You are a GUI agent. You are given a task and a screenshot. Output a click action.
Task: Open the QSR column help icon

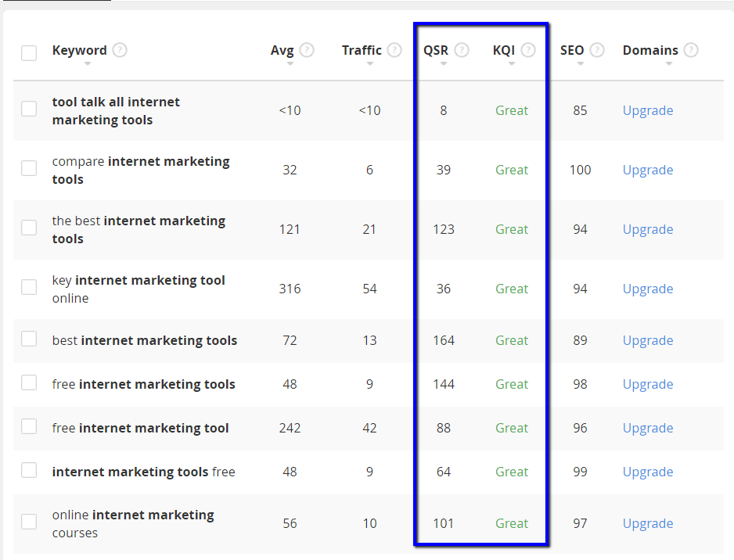462,49
